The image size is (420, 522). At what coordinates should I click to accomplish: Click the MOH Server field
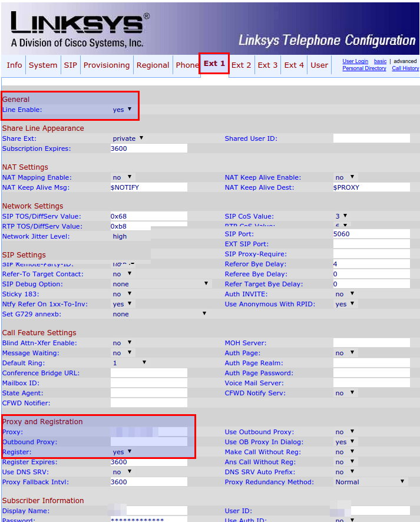point(372,343)
